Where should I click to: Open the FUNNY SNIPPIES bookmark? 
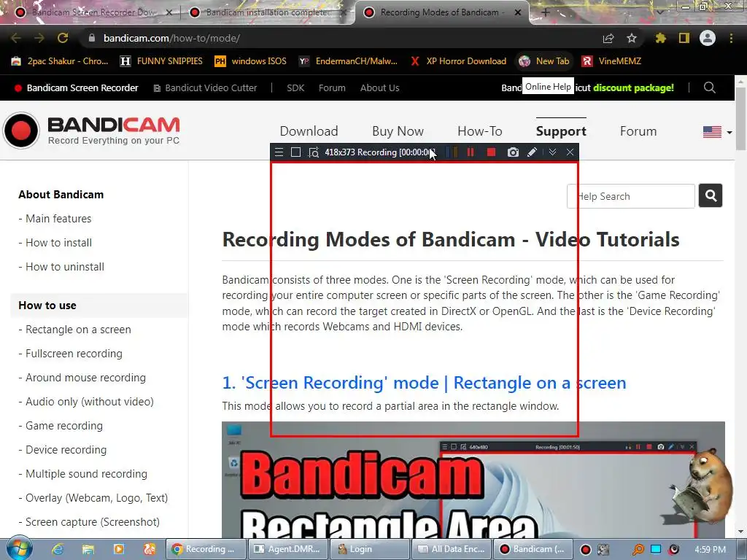coord(161,61)
